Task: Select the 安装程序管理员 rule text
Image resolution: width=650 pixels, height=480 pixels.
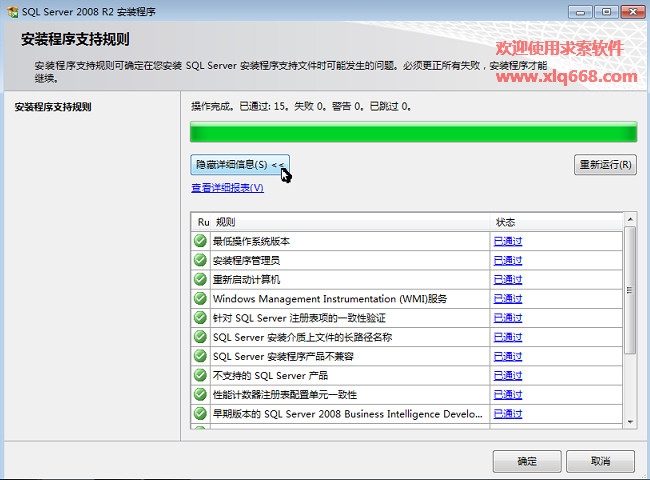Action: tap(246, 260)
